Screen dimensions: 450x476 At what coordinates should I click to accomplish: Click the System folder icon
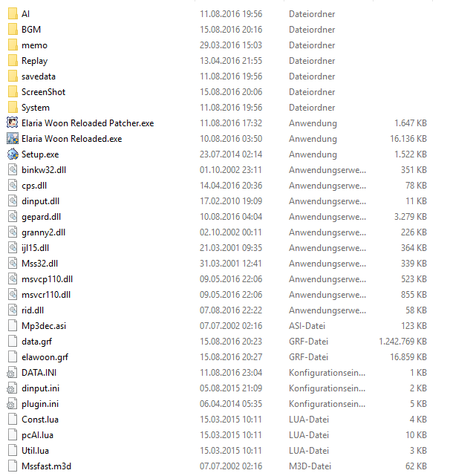coord(13,108)
